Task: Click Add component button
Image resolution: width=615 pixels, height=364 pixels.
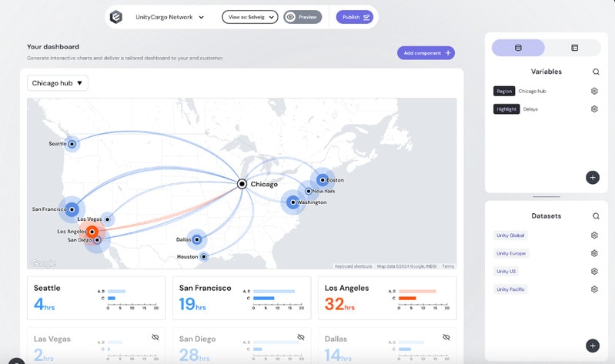Action: point(426,53)
